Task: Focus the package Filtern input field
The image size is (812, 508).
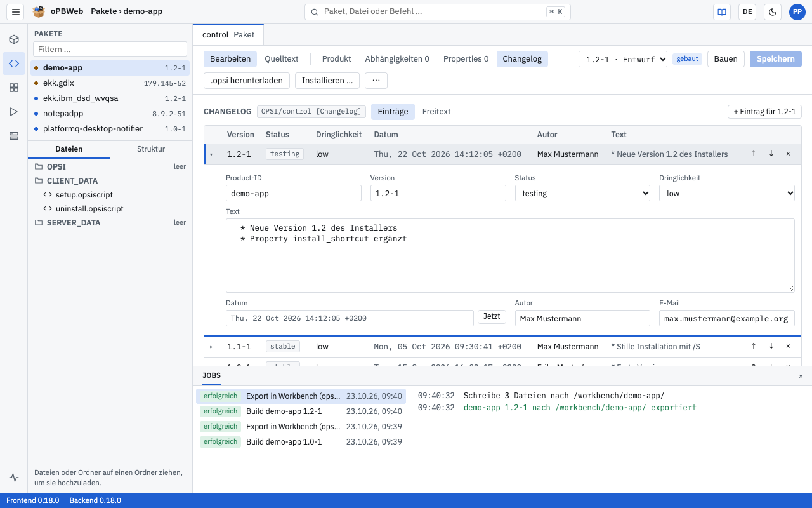Action: tap(110, 49)
